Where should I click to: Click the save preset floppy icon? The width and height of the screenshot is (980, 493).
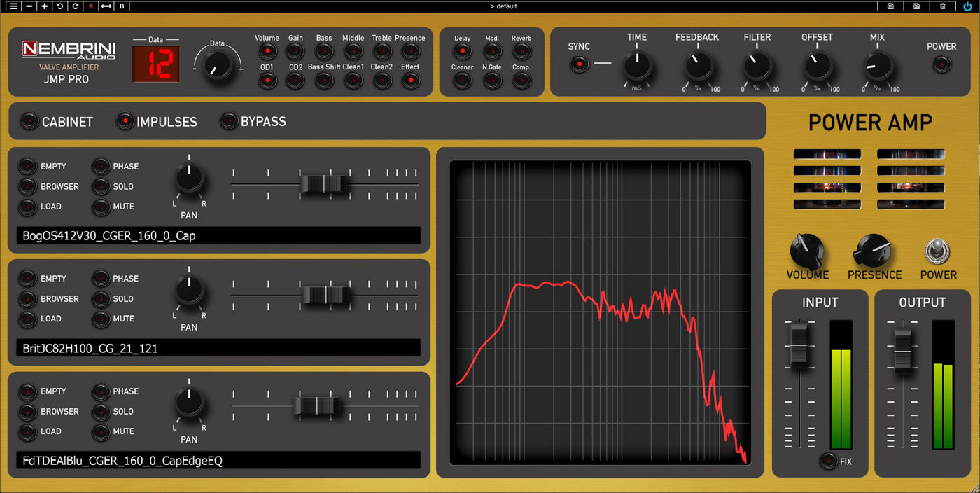tap(890, 6)
